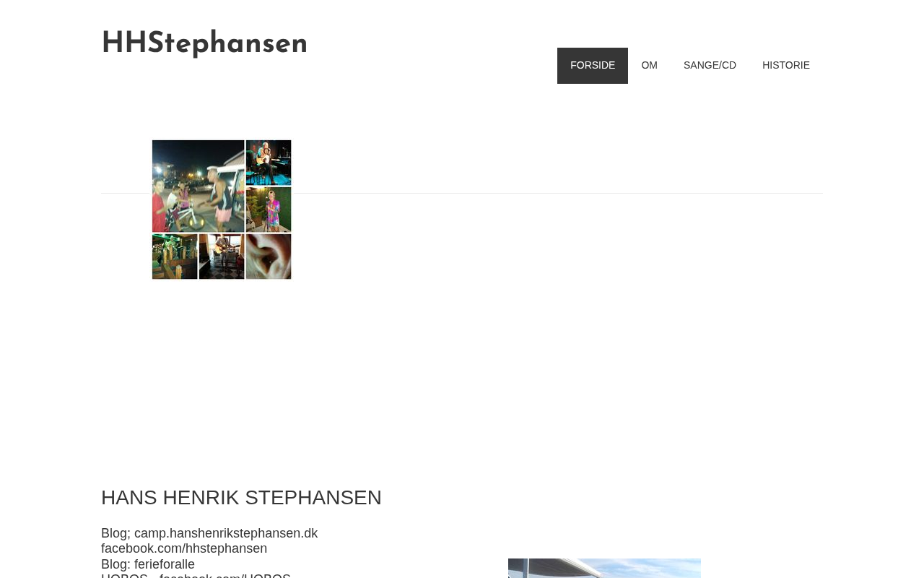Go to the OM page
The width and height of the screenshot is (924, 578).
649,66
